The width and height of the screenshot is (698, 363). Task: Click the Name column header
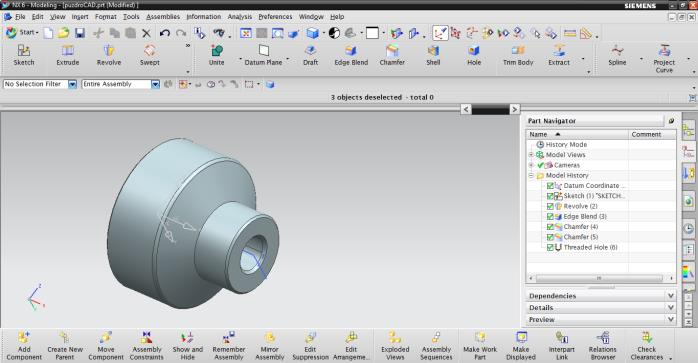pyautogui.click(x=577, y=134)
